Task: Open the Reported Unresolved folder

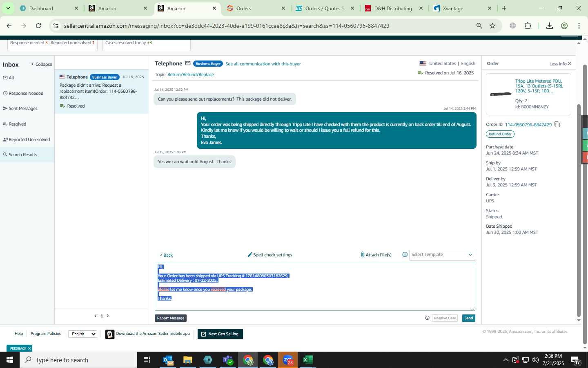Action: pos(26,139)
